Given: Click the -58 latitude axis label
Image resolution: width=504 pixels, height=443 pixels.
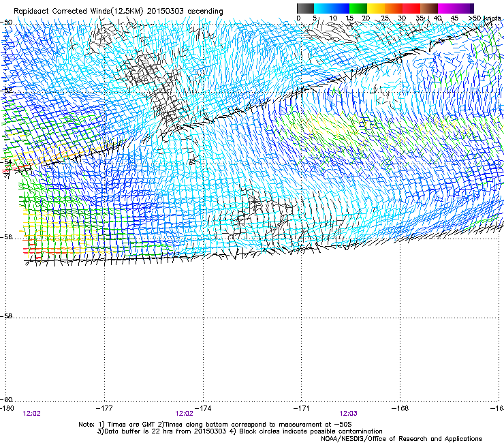Looking at the screenshot, I should coord(6,316).
